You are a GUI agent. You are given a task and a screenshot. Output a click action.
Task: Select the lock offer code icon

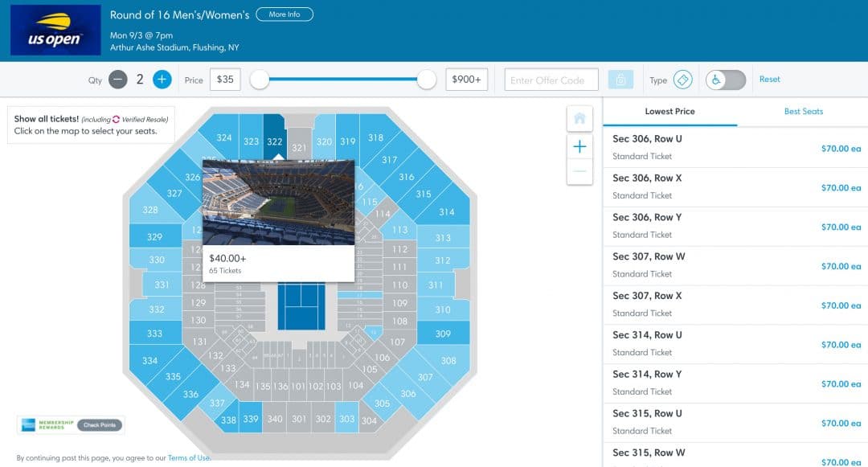(x=619, y=80)
